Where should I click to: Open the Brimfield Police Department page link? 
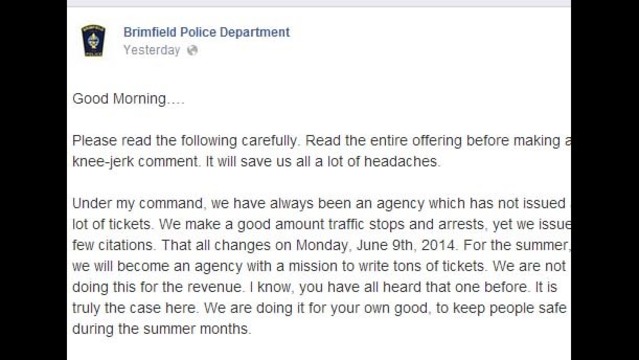coord(207,32)
